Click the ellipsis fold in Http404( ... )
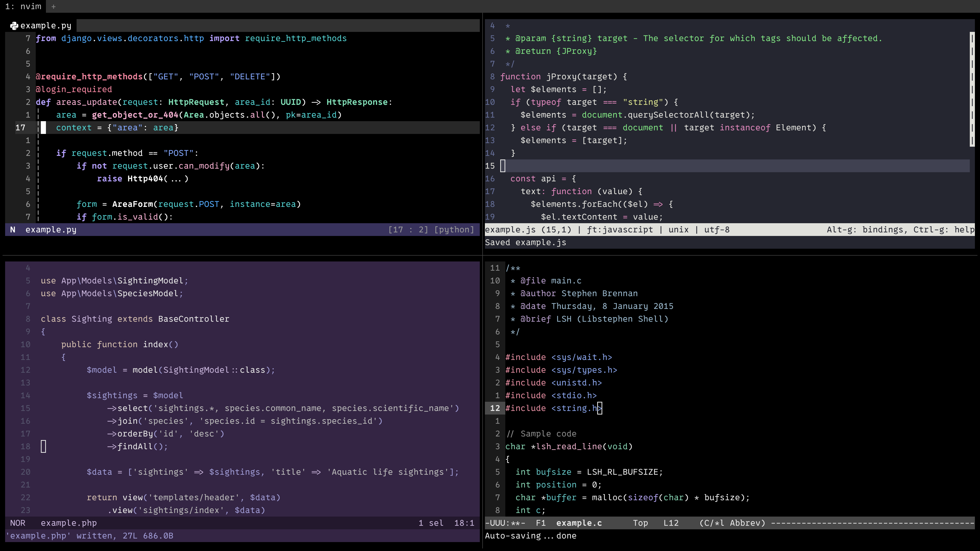This screenshot has width=980, height=551. coord(176,179)
